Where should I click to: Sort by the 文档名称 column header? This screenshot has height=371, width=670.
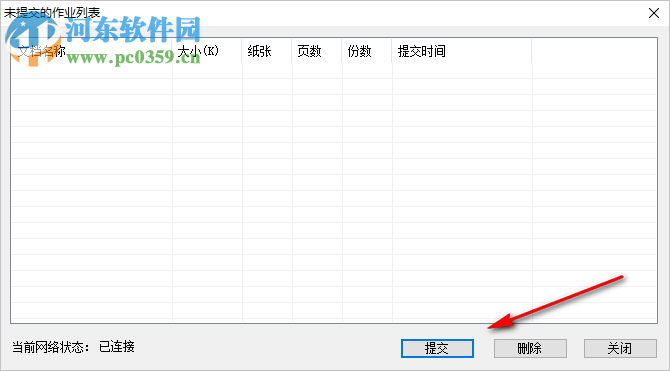91,51
